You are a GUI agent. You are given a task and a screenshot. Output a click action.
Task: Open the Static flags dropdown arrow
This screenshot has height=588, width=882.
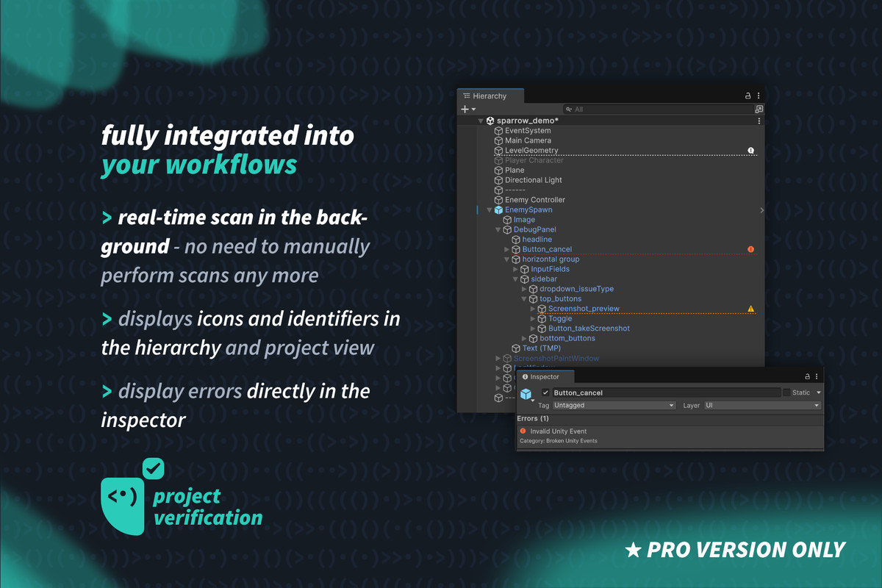[819, 393]
